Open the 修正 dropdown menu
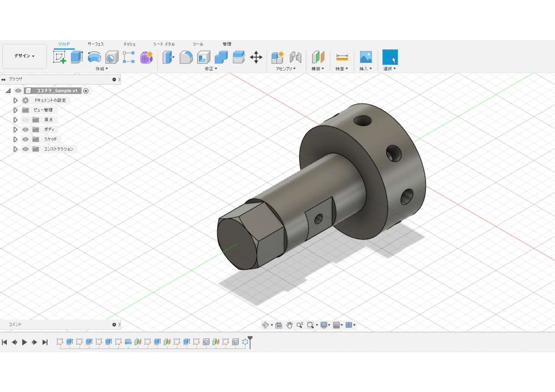 click(211, 69)
